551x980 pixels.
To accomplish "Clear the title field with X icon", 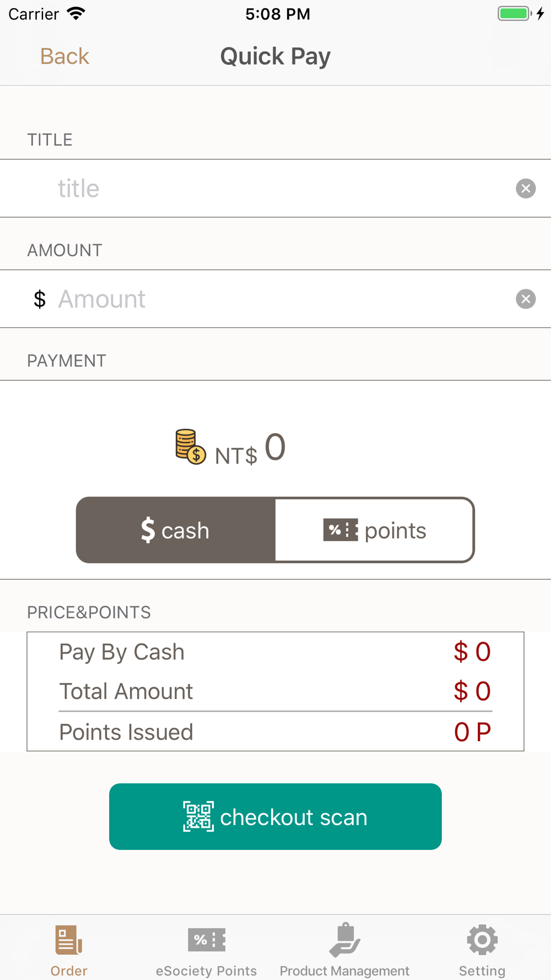I will (x=526, y=189).
